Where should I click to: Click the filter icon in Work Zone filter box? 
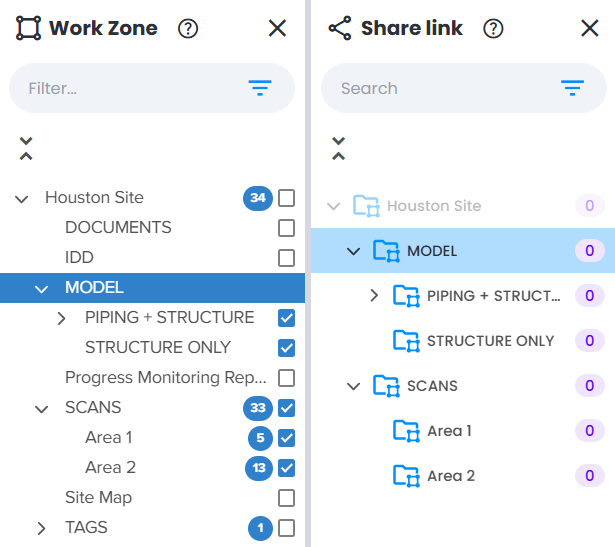(260, 88)
